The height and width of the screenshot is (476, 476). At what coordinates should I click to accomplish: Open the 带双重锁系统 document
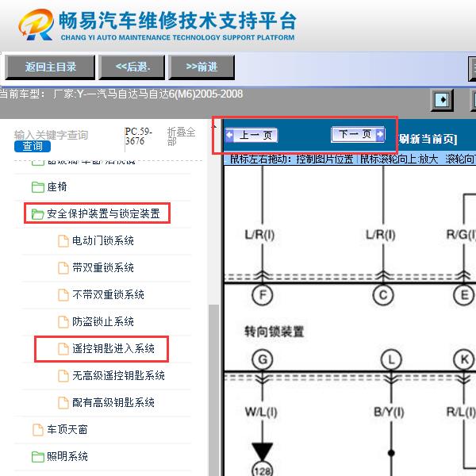[x=103, y=268]
